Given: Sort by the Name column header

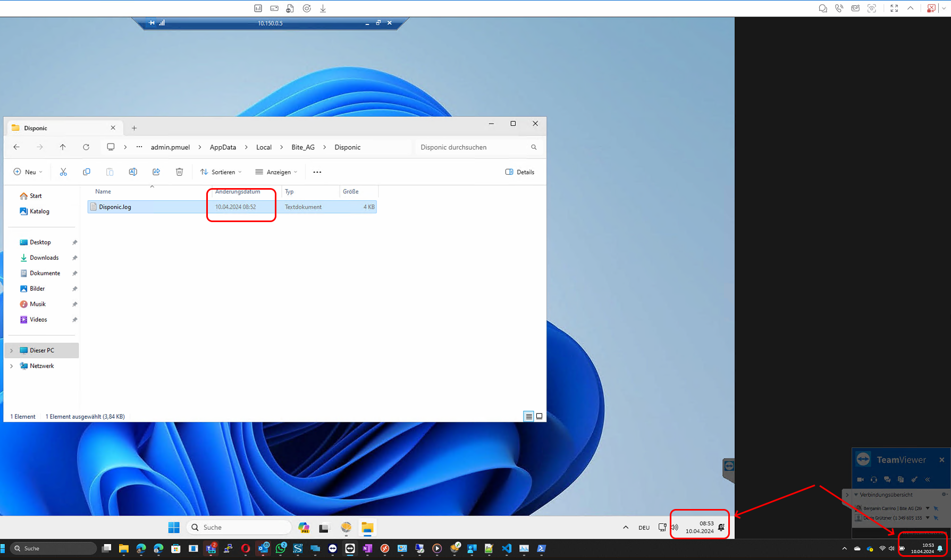Looking at the screenshot, I should click(103, 191).
